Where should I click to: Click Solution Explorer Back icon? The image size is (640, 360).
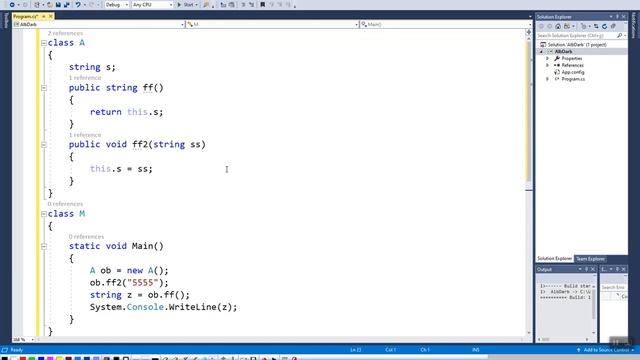pos(541,26)
